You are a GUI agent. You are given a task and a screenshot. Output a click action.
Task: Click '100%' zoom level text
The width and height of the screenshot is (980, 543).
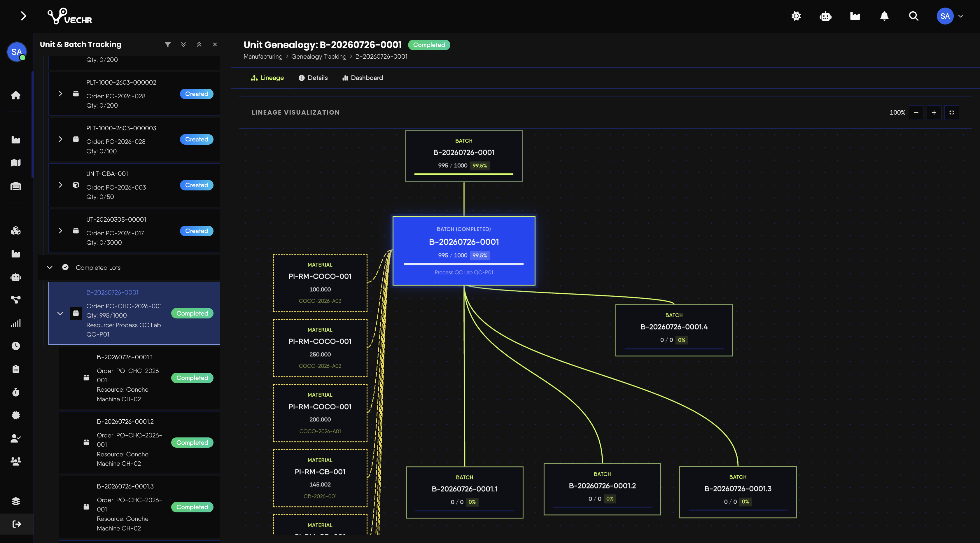897,113
